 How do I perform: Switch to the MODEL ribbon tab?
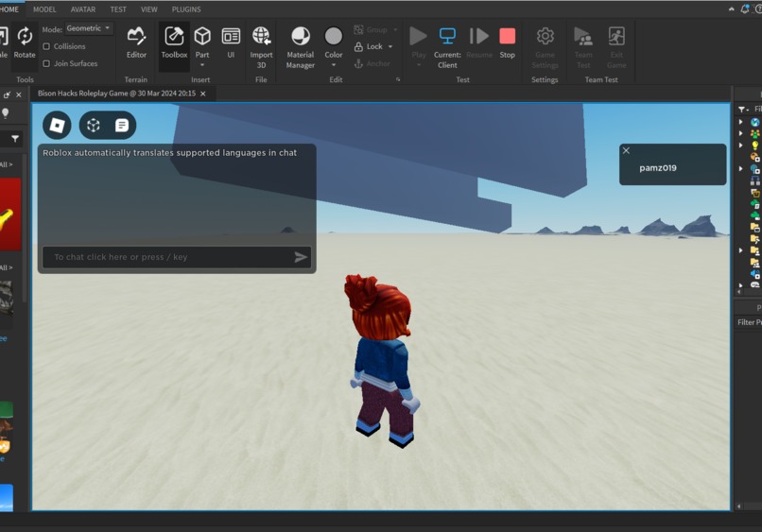[x=44, y=9]
